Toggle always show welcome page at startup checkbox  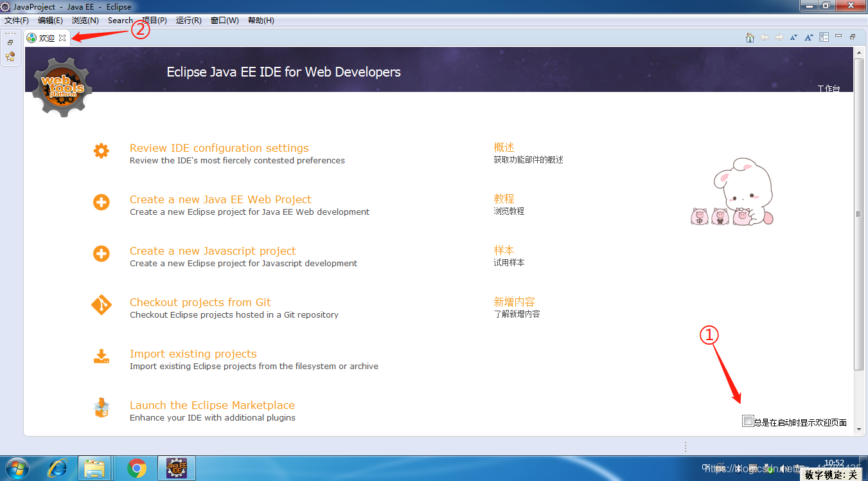click(747, 421)
